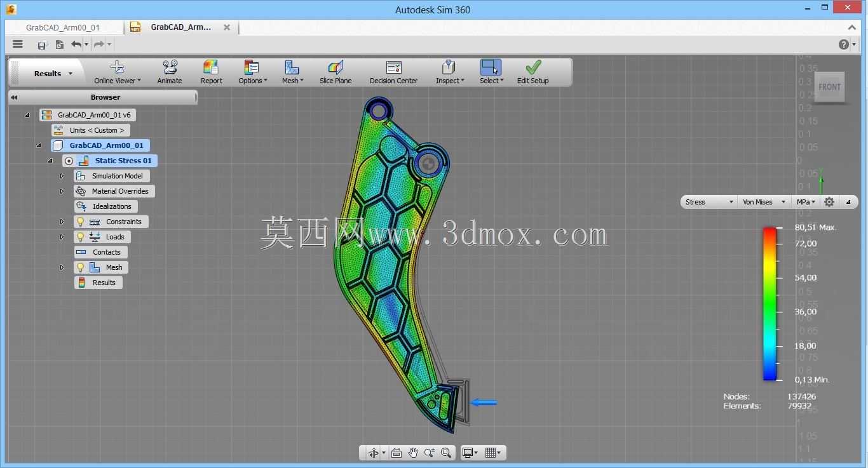868x468 pixels.
Task: Open the hamburger application menu
Action: pos(18,44)
